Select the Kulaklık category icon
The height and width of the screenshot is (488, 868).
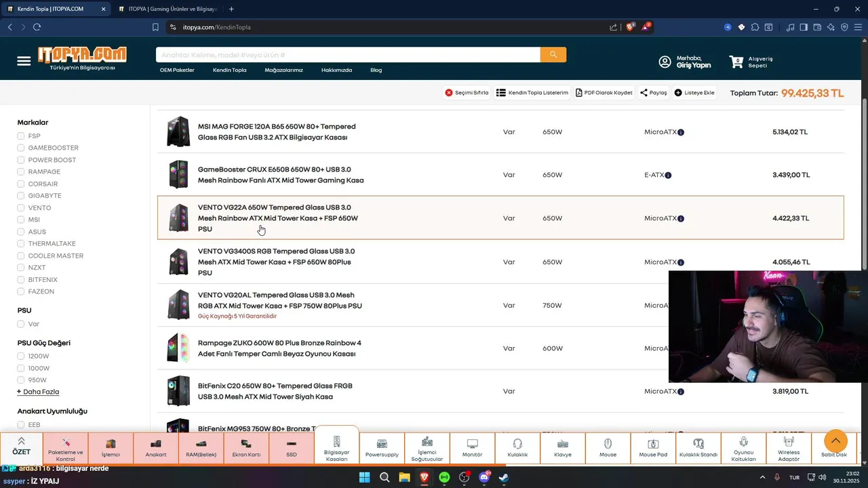pos(517,447)
